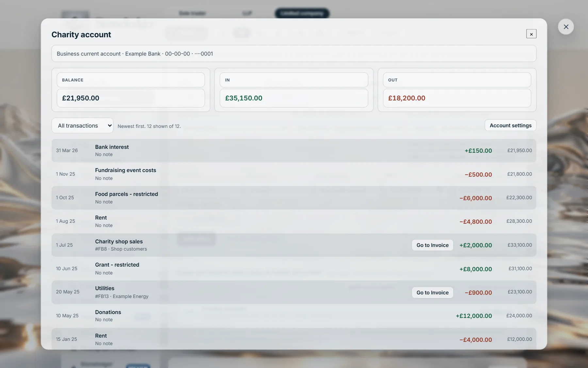The image size is (588, 368).
Task: Click the running balance £31,100.00
Action: pyautogui.click(x=520, y=269)
